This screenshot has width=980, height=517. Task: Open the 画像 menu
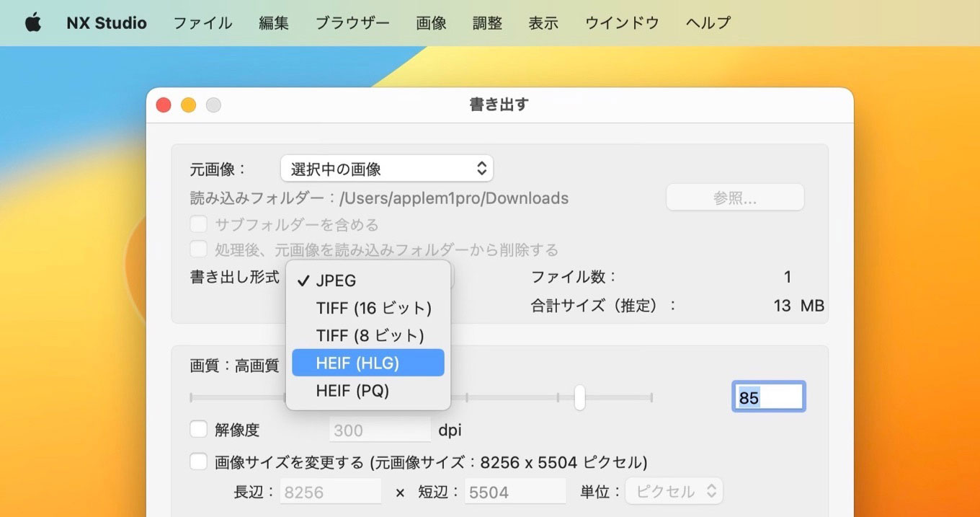(432, 23)
